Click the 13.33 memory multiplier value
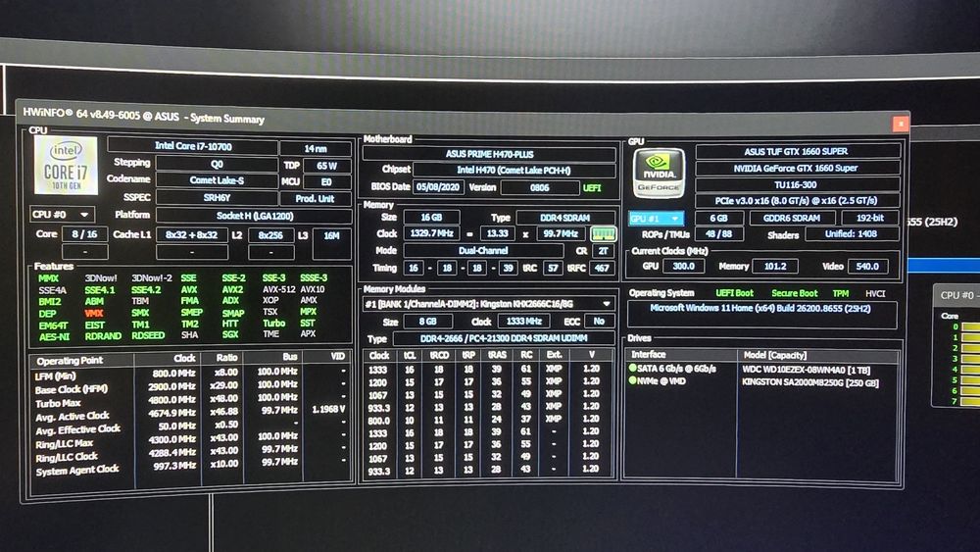This screenshot has width=980, height=552. pos(498,233)
